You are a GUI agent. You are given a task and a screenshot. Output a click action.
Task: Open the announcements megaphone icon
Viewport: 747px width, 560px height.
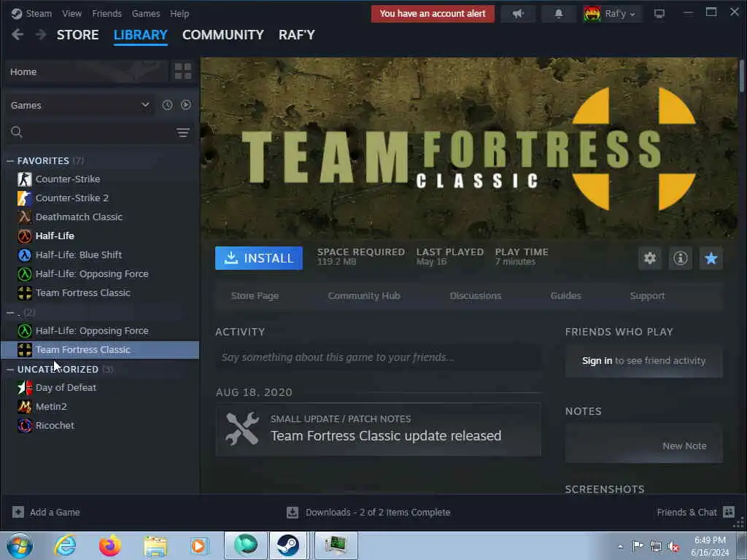(x=519, y=14)
